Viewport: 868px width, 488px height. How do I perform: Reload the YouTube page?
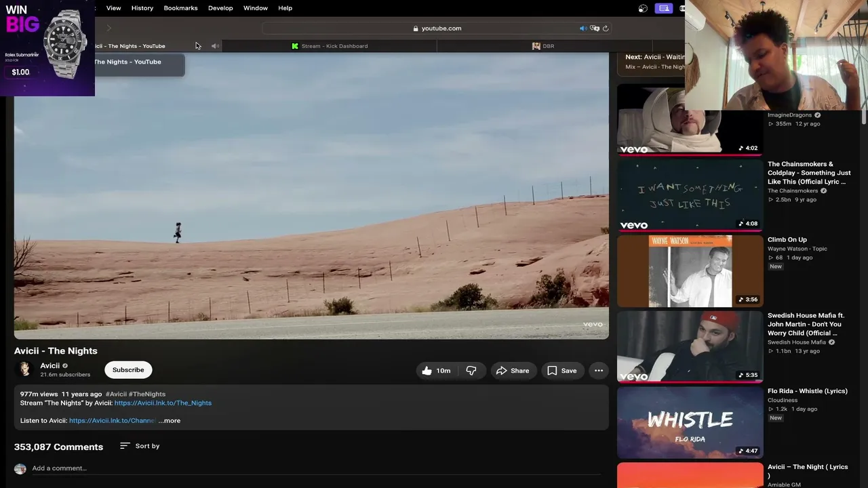click(606, 28)
